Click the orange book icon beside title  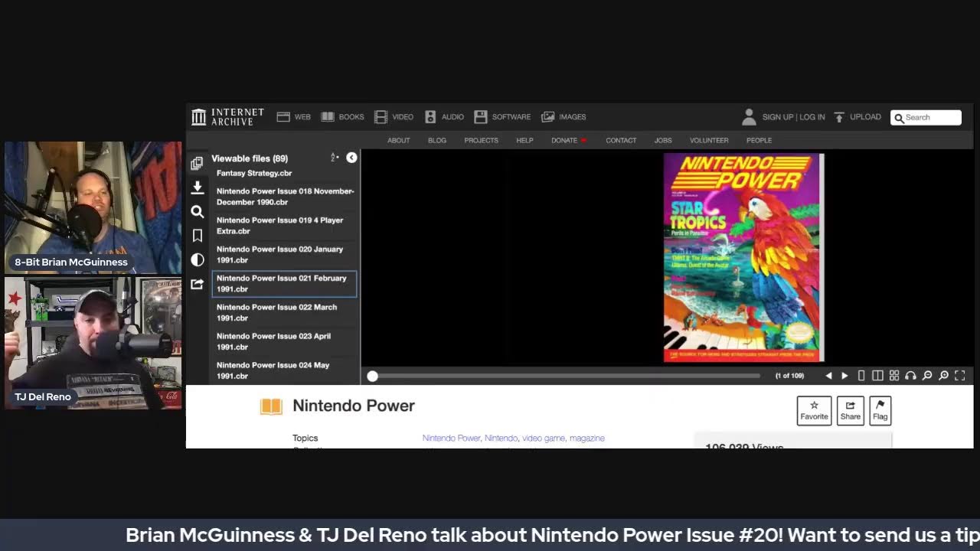click(271, 406)
